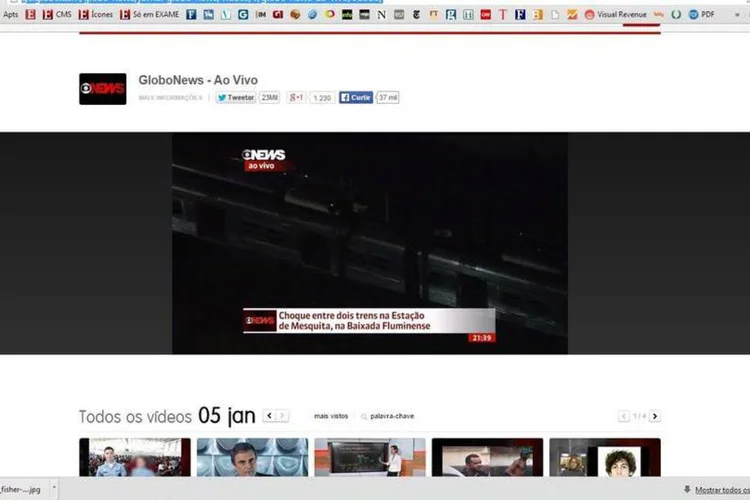Click the 37 mil likes count
The image size is (750, 500).
click(388, 98)
